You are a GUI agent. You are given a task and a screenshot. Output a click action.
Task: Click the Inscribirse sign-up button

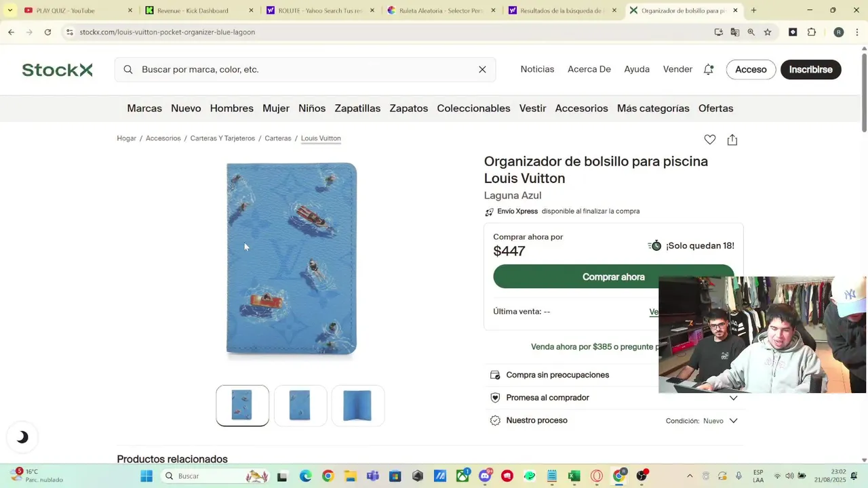(x=811, y=70)
